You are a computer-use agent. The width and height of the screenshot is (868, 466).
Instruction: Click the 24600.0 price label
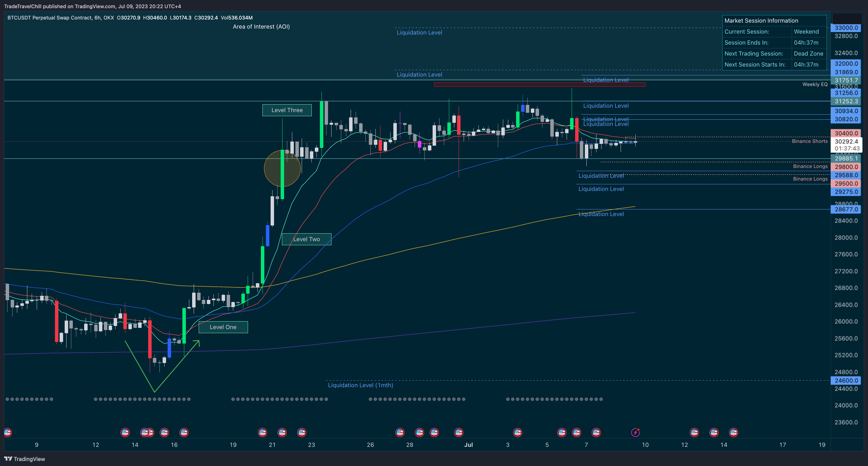846,380
